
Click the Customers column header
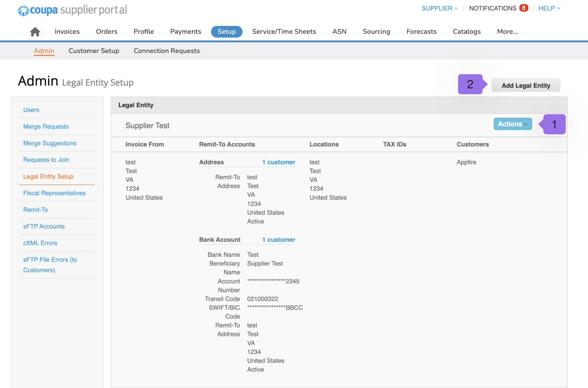[473, 144]
